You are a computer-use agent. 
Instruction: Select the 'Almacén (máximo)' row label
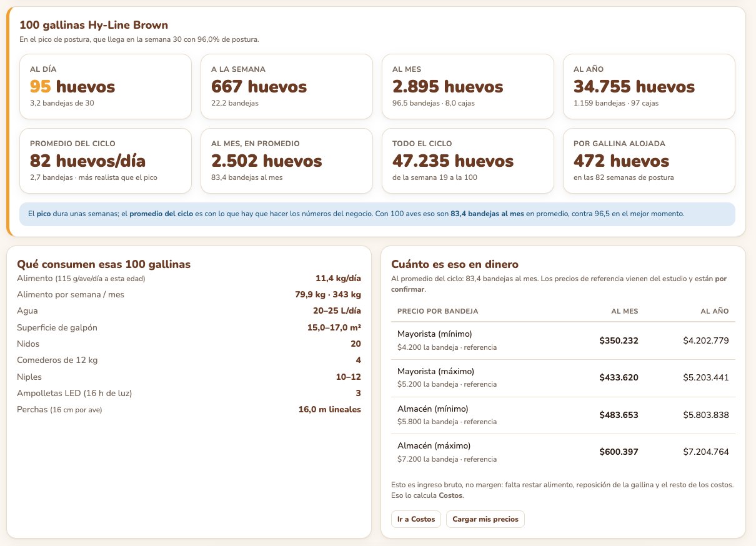(x=434, y=445)
